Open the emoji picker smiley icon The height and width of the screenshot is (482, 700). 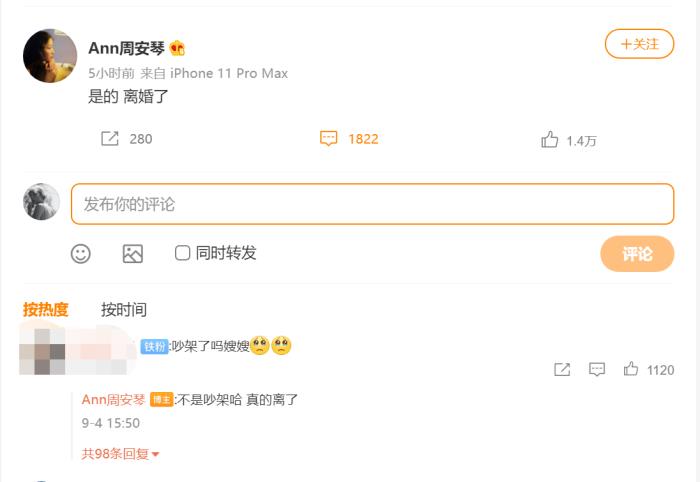pos(81,254)
